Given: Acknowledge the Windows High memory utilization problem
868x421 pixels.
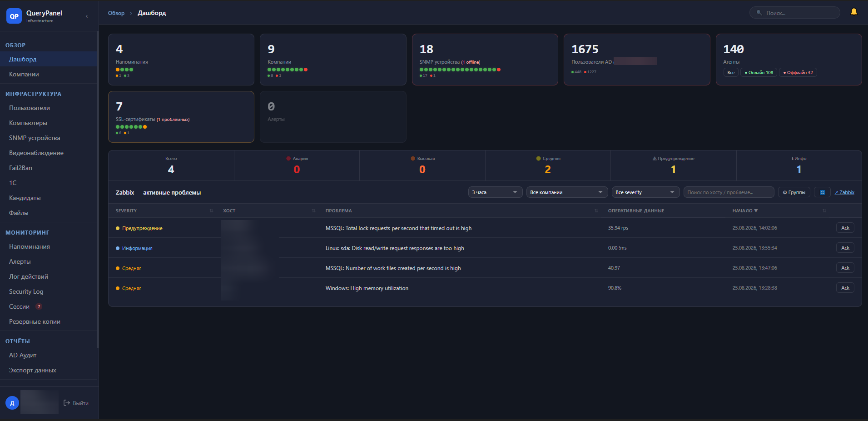Looking at the screenshot, I should pyautogui.click(x=845, y=288).
